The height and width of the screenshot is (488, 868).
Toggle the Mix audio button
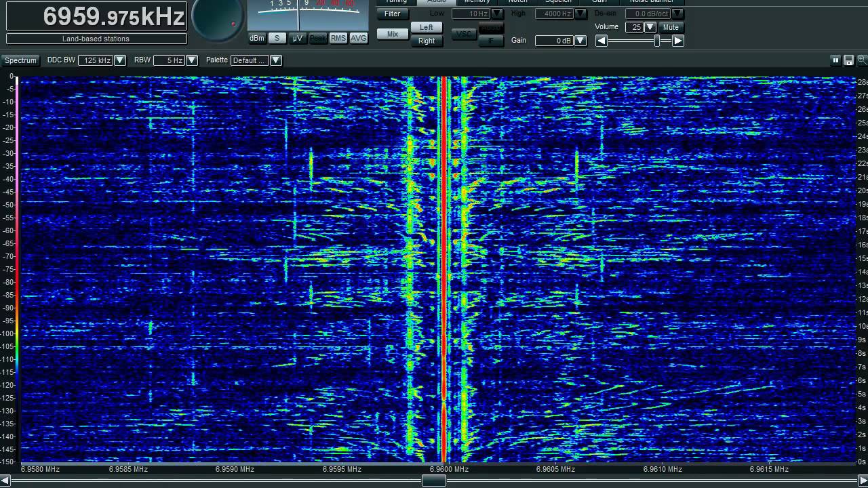(x=392, y=34)
